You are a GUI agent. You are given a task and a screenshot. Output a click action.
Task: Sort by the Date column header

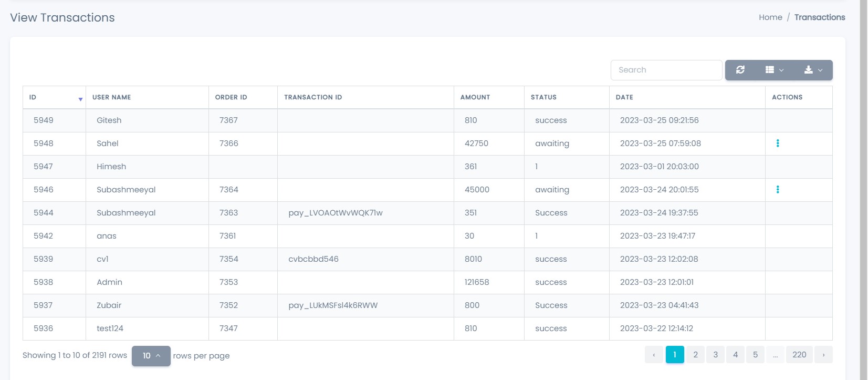coord(624,97)
